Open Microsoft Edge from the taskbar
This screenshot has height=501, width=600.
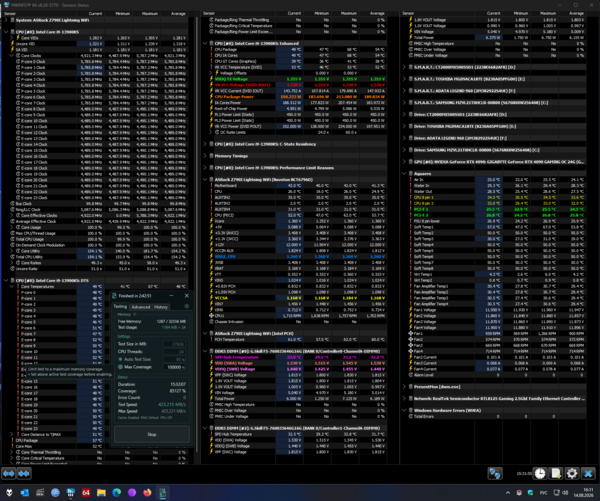116,493
